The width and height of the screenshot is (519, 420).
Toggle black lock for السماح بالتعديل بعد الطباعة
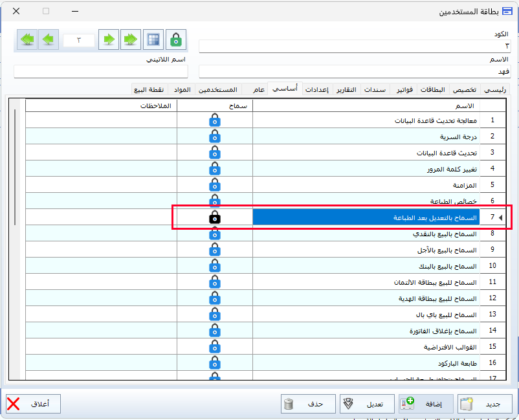[x=215, y=217]
